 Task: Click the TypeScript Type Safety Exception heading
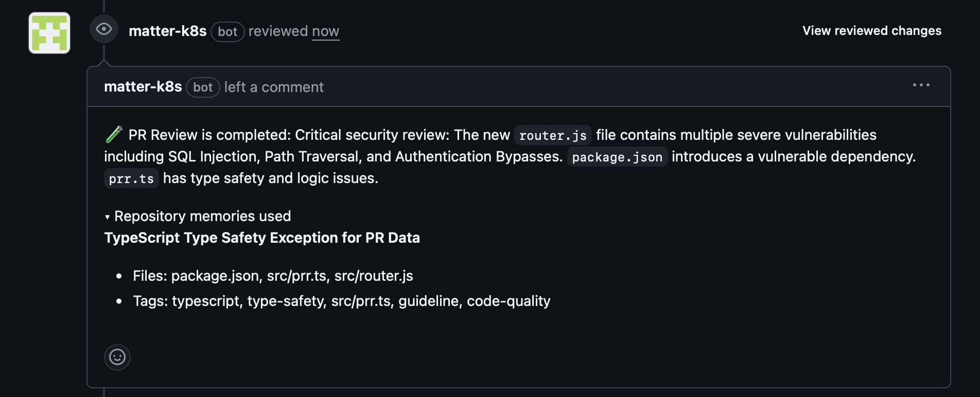(262, 238)
